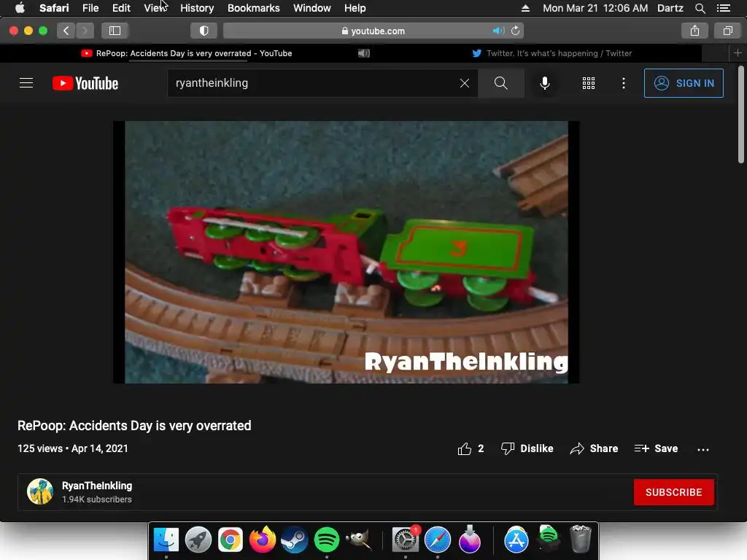Open Spotlight search in menu bar
The image size is (747, 560).
click(x=700, y=8)
